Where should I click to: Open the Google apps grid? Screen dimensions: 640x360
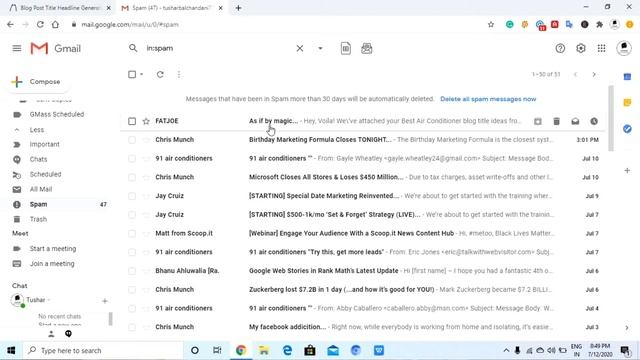click(602, 49)
